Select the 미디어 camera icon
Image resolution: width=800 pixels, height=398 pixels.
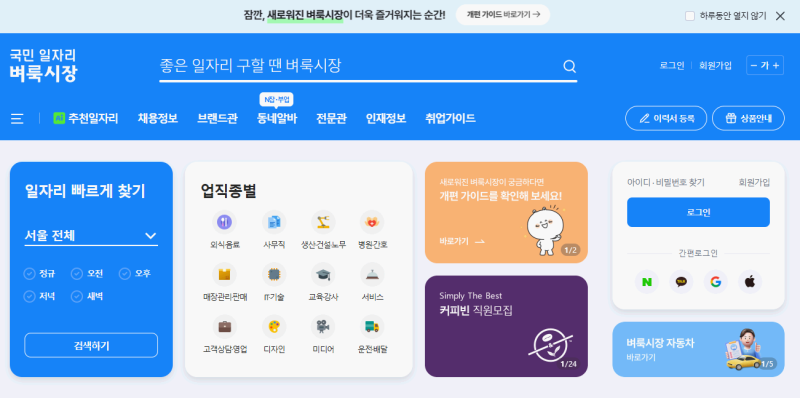tap(323, 327)
